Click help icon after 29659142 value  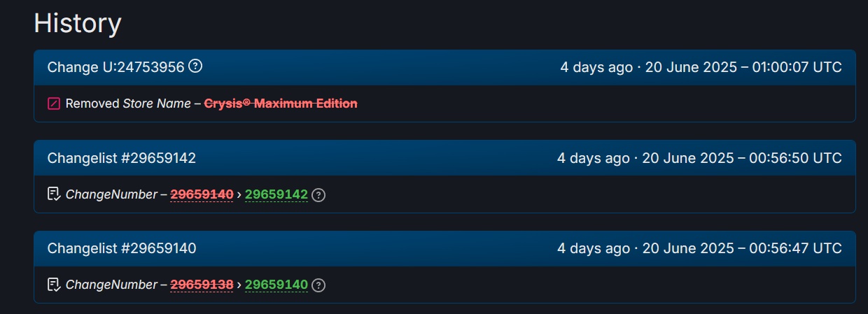318,195
